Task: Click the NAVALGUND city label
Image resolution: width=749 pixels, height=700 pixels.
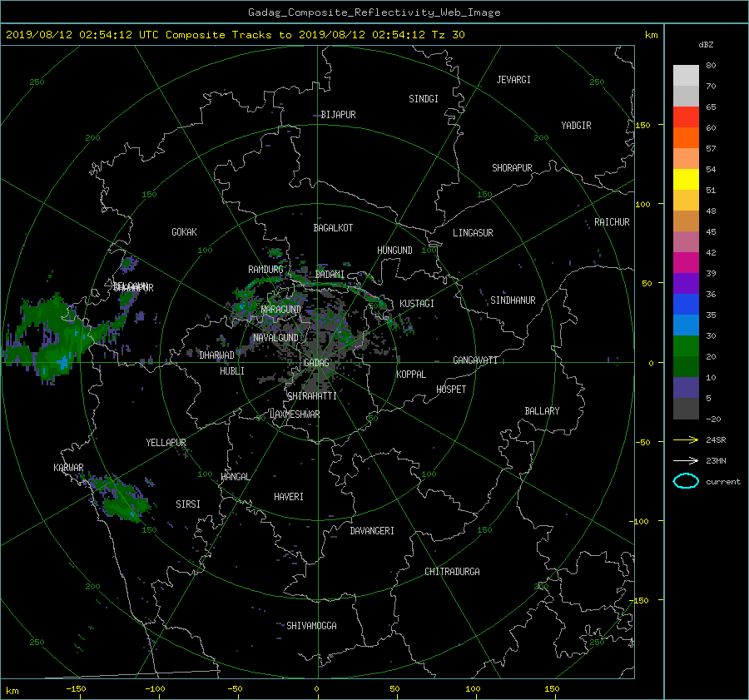Action: click(275, 338)
